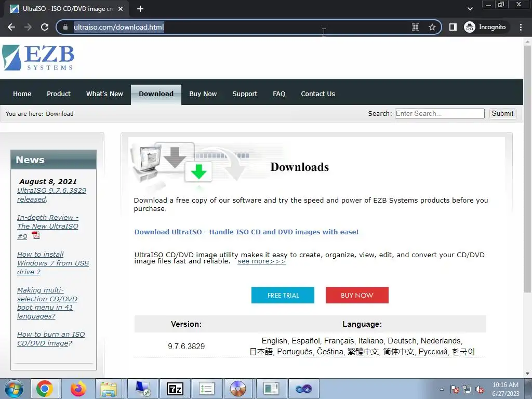Image resolution: width=532 pixels, height=399 pixels.
Task: Click the address bar URL ultraiso.com/download.html
Action: point(119,27)
